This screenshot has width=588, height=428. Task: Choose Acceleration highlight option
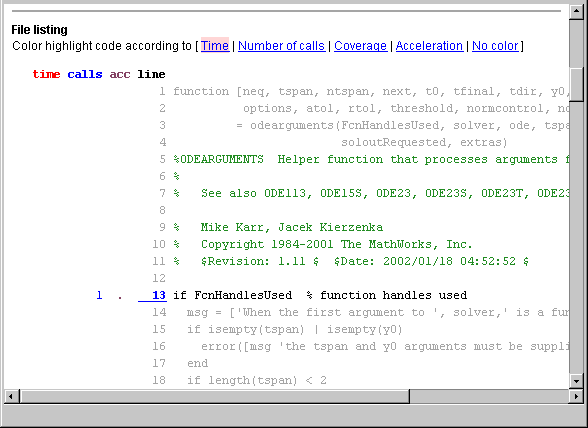429,45
